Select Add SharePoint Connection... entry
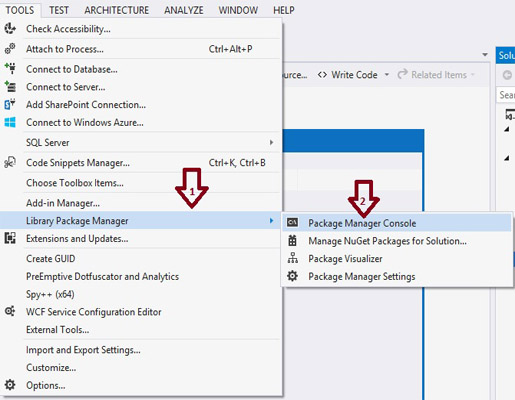 pos(141,104)
